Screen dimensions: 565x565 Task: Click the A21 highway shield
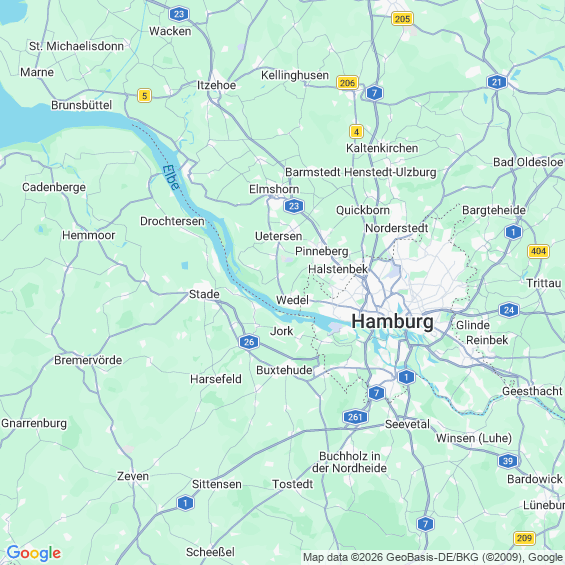click(x=497, y=82)
